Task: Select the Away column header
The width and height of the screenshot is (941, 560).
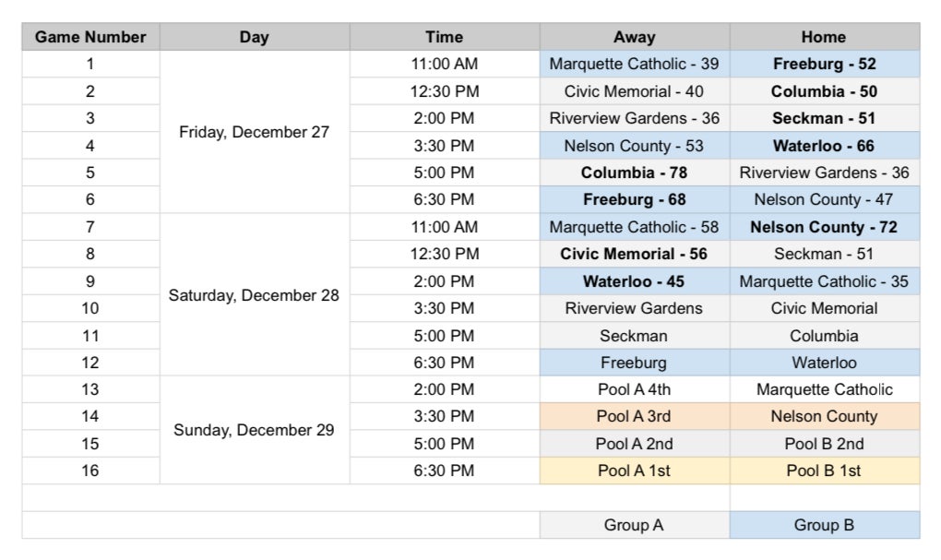Action: (x=634, y=37)
